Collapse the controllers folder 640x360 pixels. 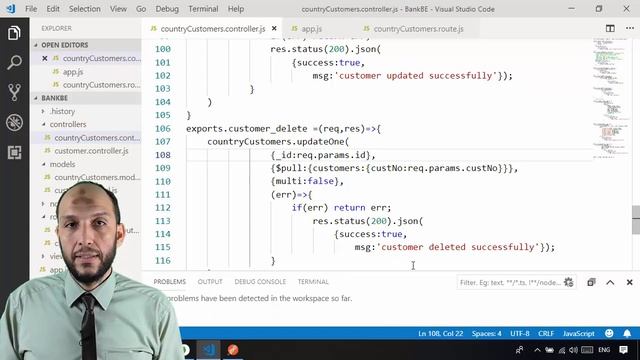pos(68,124)
